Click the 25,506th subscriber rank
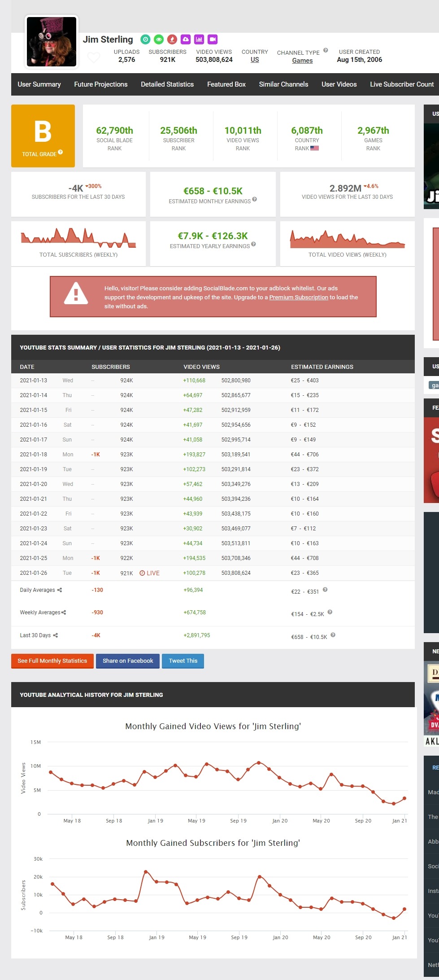This screenshot has height=980, width=439. click(x=178, y=131)
